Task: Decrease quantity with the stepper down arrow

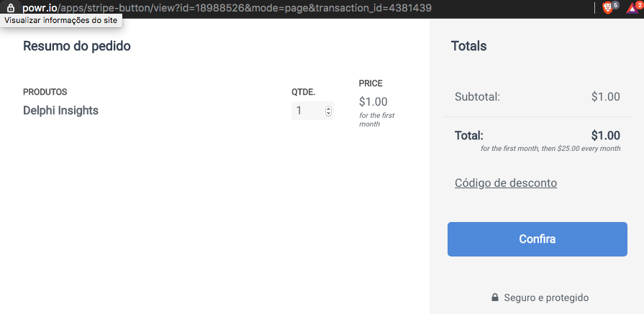Action: pyautogui.click(x=328, y=113)
